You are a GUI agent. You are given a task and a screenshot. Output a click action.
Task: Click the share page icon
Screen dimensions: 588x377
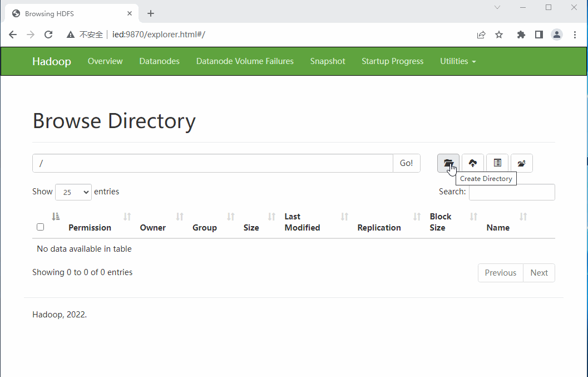point(481,35)
